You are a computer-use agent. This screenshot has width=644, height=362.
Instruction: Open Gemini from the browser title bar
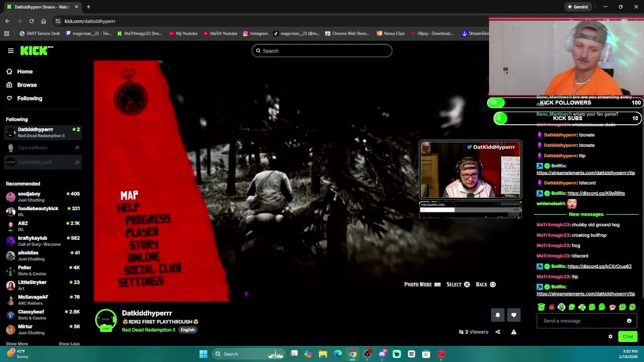click(x=578, y=7)
